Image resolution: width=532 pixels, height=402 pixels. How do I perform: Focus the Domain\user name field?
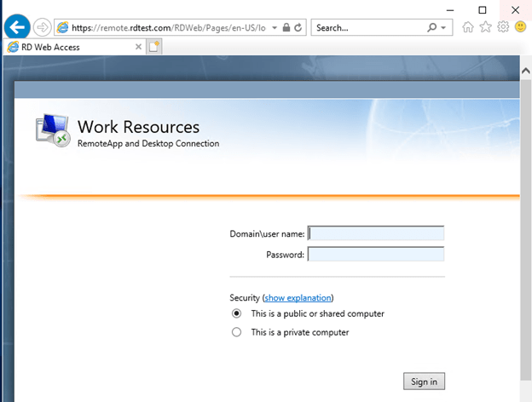point(376,233)
